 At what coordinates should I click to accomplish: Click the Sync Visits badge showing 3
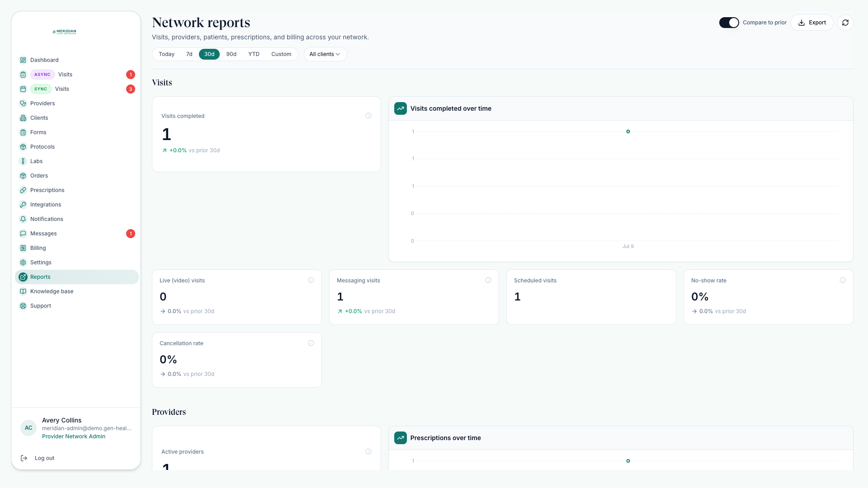coord(131,89)
